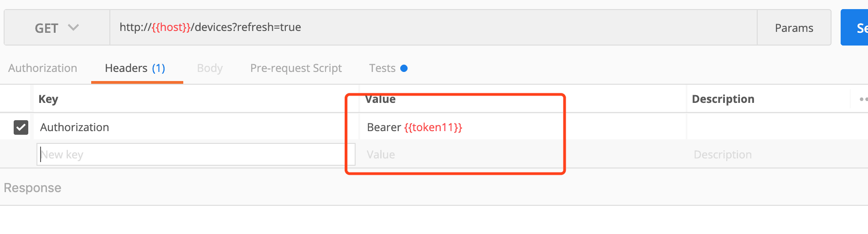Click the chevron arrow beside GET
Image resolution: width=868 pixels, height=234 pixels.
(73, 28)
